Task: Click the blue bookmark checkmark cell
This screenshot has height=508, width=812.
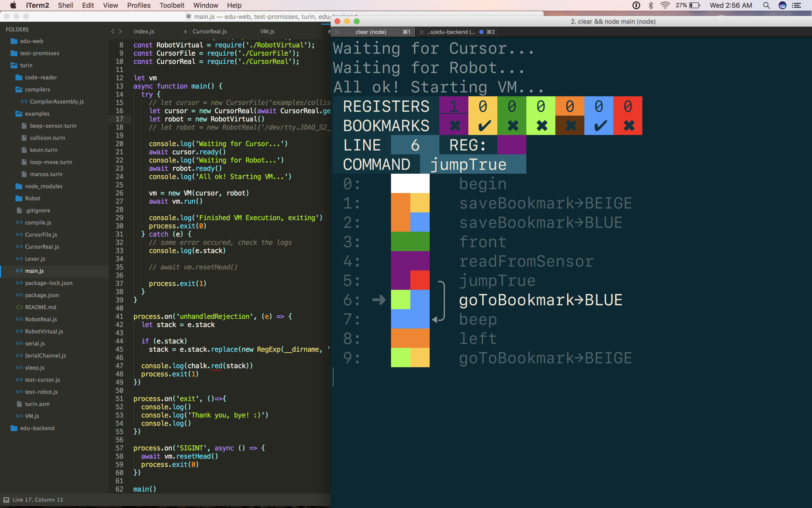Action: coord(599,125)
